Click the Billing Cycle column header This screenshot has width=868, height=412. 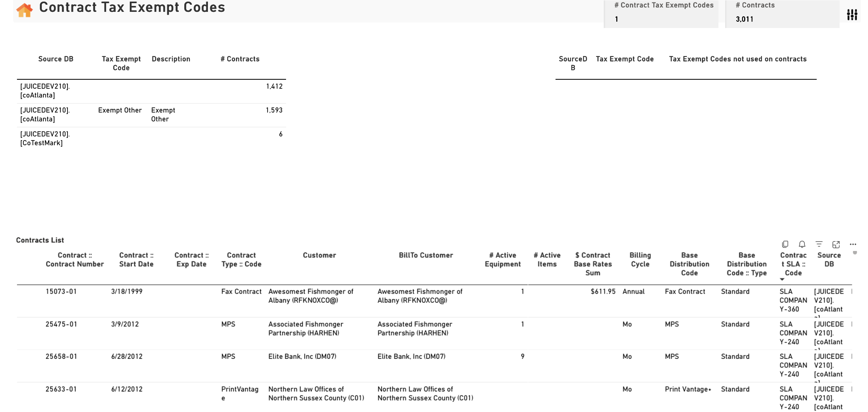(640, 260)
